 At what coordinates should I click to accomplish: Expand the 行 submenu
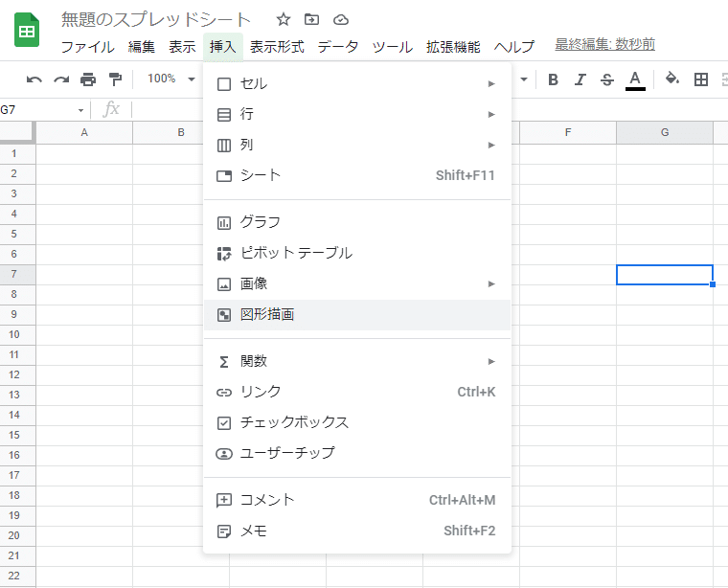357,114
